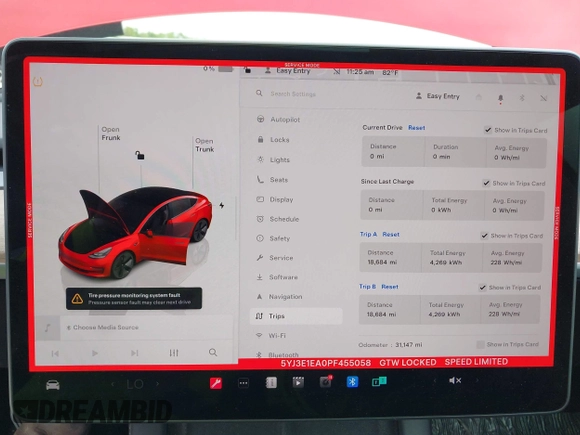The image size is (580, 435).
Task: Open Trunk
Action: [x=205, y=145]
